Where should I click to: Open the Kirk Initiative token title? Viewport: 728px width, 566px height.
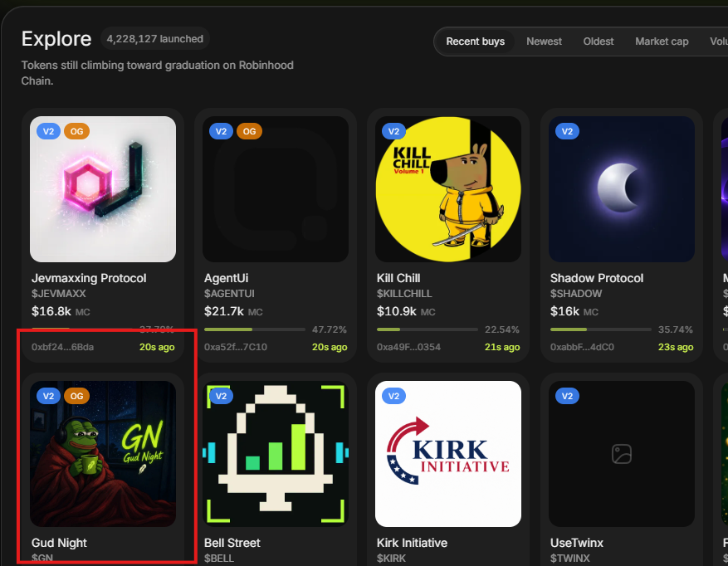[412, 543]
